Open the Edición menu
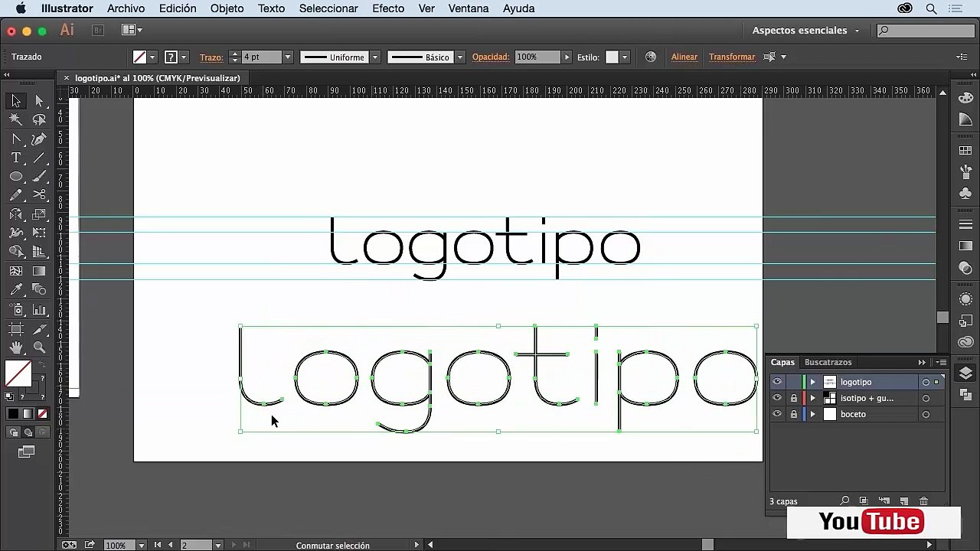980x551 pixels. (x=178, y=8)
